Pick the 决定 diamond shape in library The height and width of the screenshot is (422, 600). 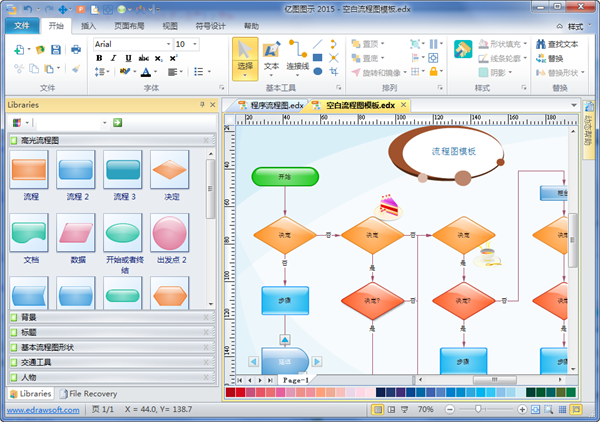point(170,176)
